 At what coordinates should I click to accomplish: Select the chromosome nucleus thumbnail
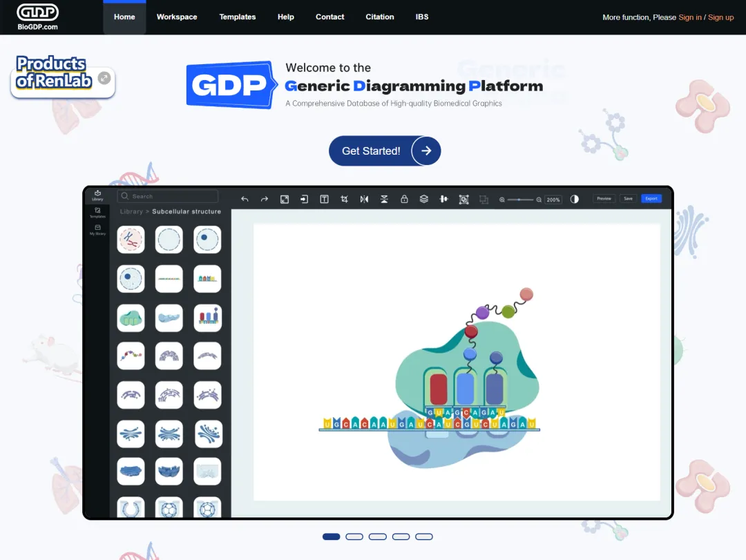click(x=131, y=240)
